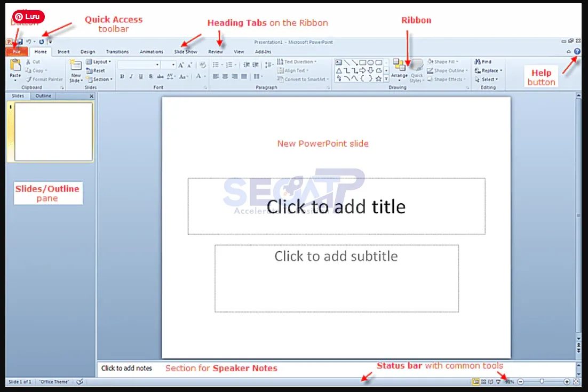Open the Find tool in Editing group
This screenshot has width=588, height=392.
pos(484,61)
